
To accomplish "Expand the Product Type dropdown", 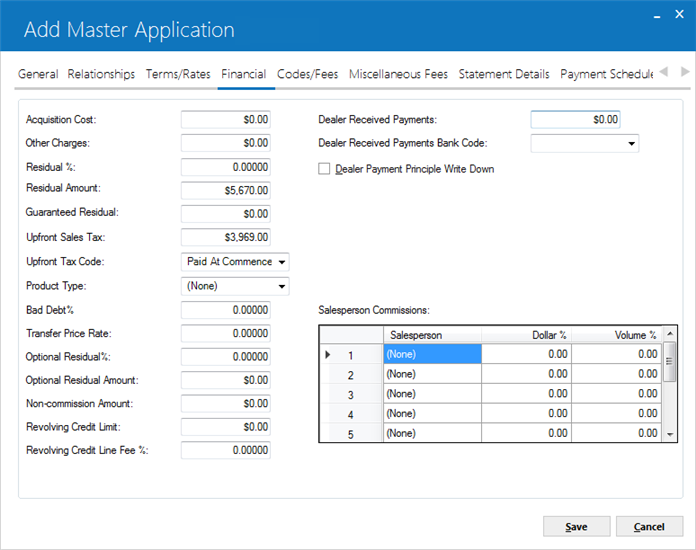I will click(x=281, y=286).
